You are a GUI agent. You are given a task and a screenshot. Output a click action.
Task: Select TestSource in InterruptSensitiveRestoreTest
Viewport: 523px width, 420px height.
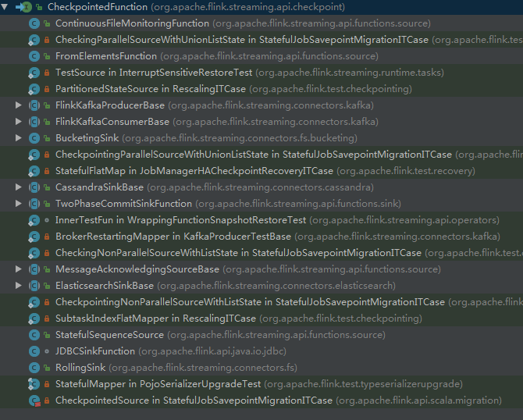click(261, 73)
